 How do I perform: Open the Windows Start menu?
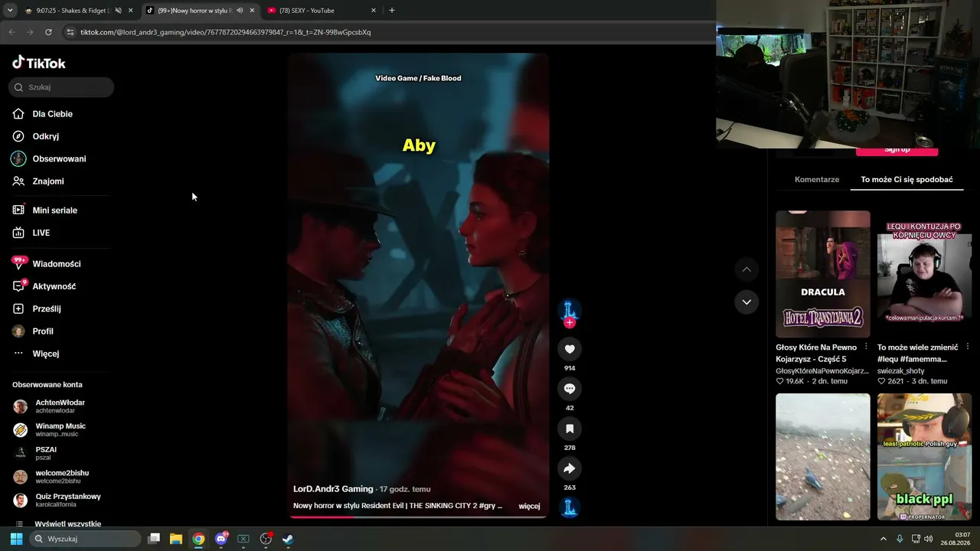tap(16, 539)
